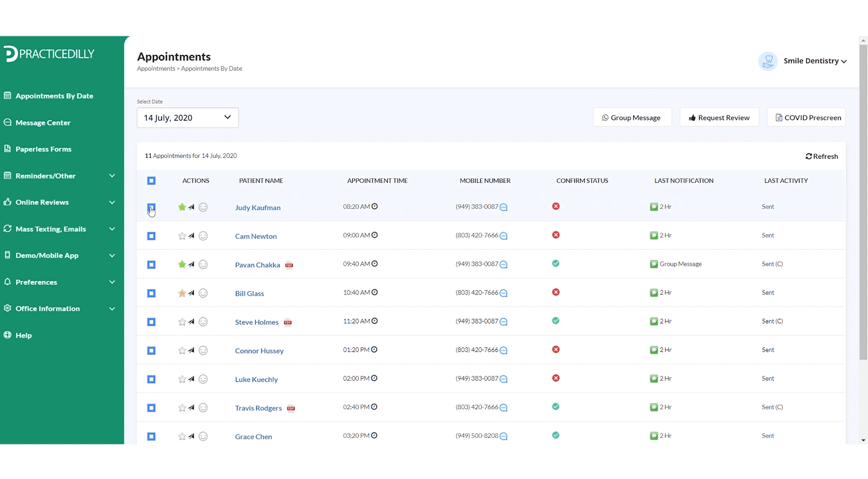Image resolution: width=868 pixels, height=479 pixels.
Task: Open the PDF icon next to Steve Holmes
Action: (288, 323)
